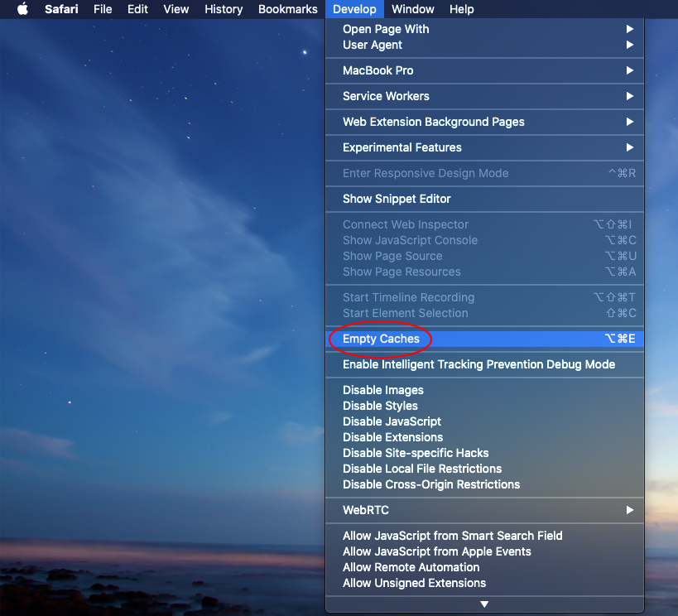Click Show Page Source item
The image size is (678, 616).
click(485, 256)
